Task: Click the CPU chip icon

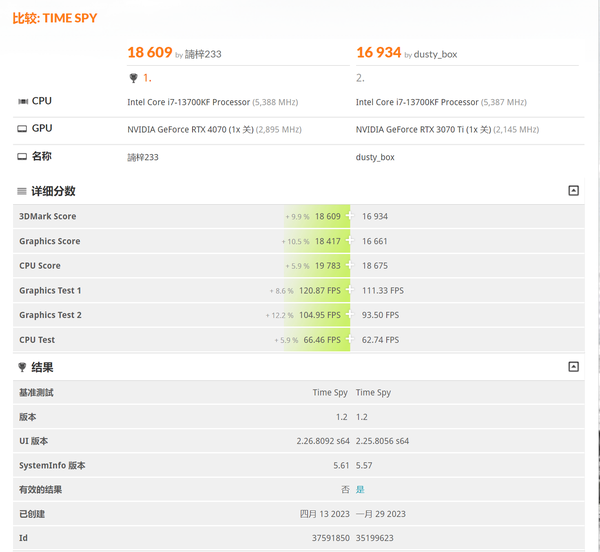Action: click(22, 101)
